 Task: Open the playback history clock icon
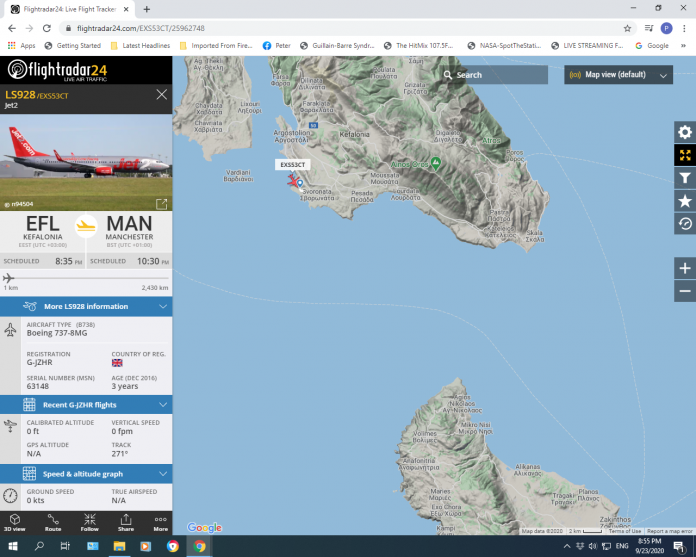685,224
